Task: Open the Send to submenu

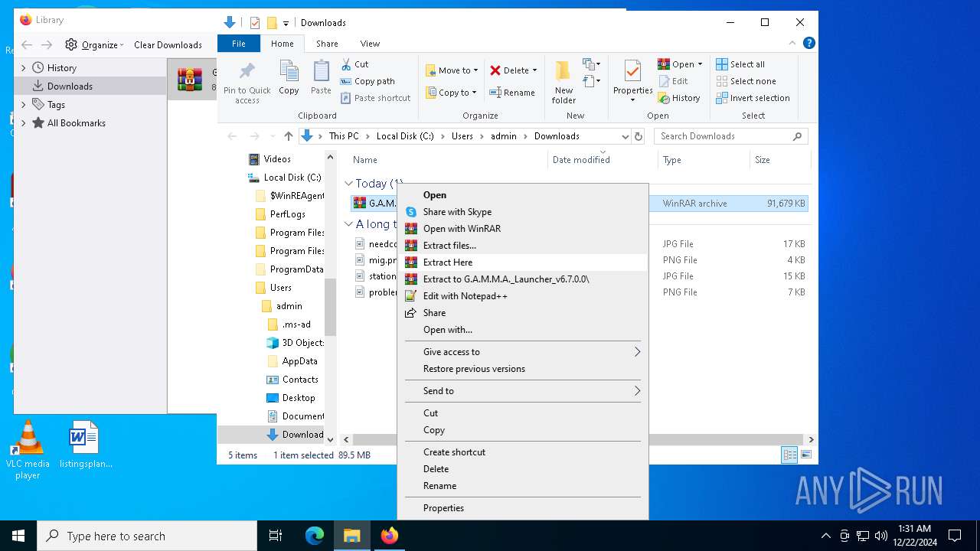Action: 522,391
